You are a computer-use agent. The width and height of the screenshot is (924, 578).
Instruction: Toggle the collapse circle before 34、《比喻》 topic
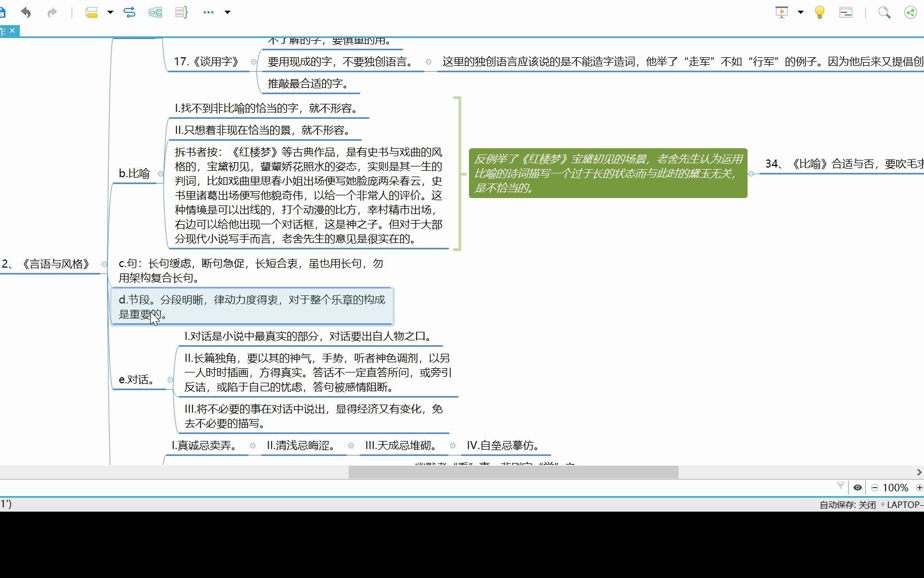point(751,173)
